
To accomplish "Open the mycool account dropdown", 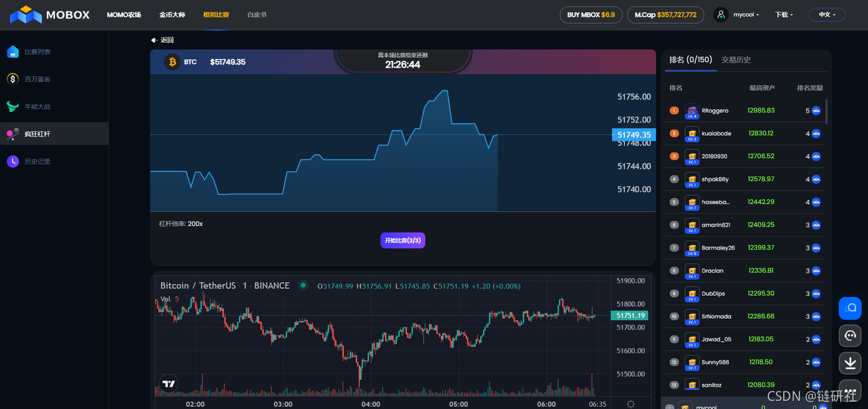I will 746,14.
